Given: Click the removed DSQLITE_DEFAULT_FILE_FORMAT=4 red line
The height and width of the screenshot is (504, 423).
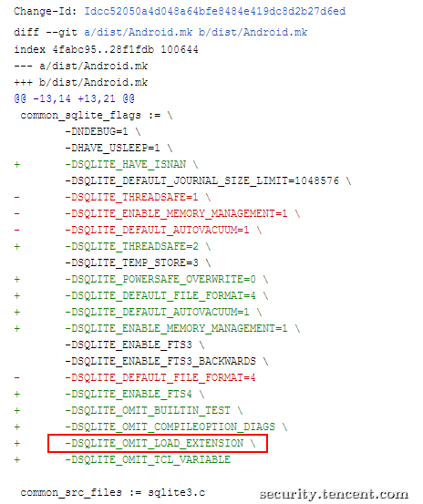Looking at the screenshot, I should click(160, 377).
